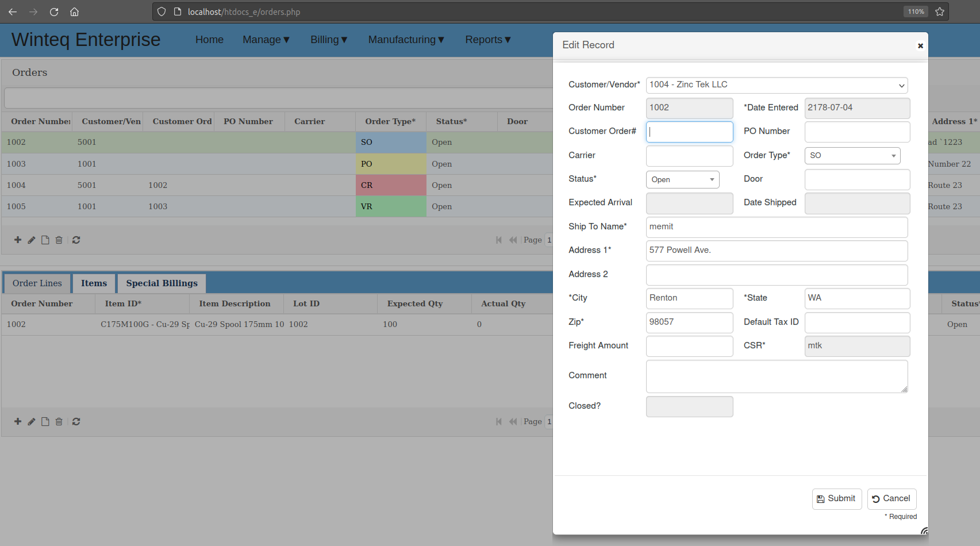This screenshot has width=980, height=546.
Task: Switch to the Order Lines tab
Action: coord(37,283)
